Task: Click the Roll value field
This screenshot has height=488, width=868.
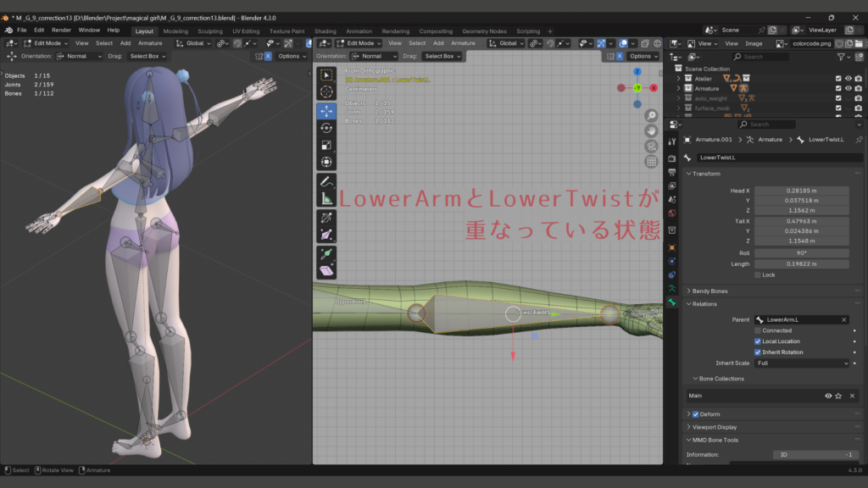Action: (801, 252)
